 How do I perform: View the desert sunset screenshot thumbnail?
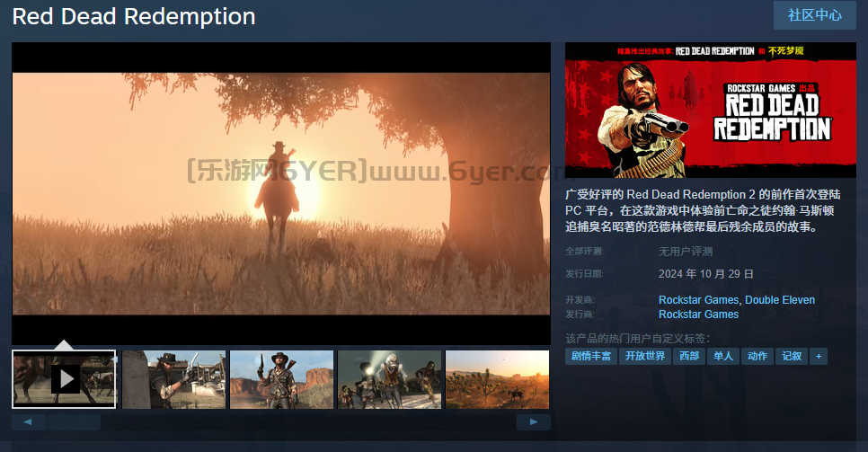tap(498, 379)
